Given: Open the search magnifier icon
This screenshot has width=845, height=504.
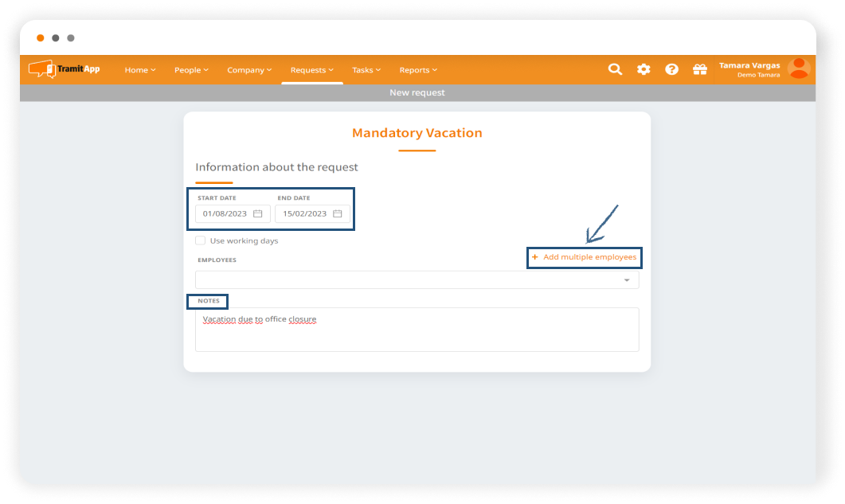Looking at the screenshot, I should click(x=615, y=69).
